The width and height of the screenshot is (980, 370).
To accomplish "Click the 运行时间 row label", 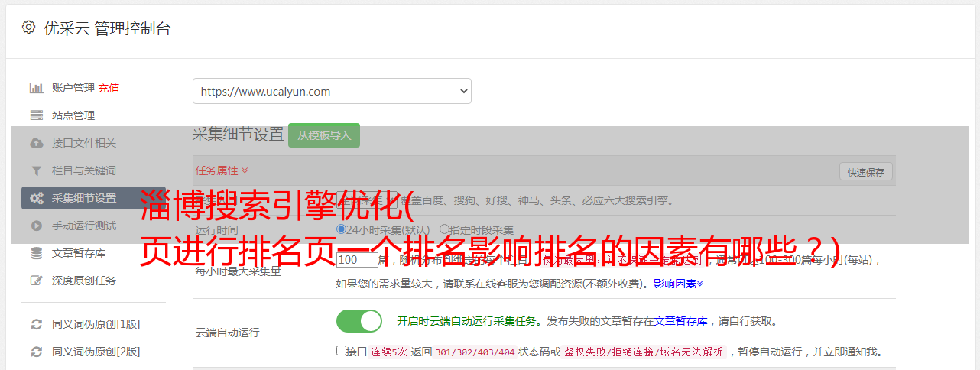I will pyautogui.click(x=217, y=229).
